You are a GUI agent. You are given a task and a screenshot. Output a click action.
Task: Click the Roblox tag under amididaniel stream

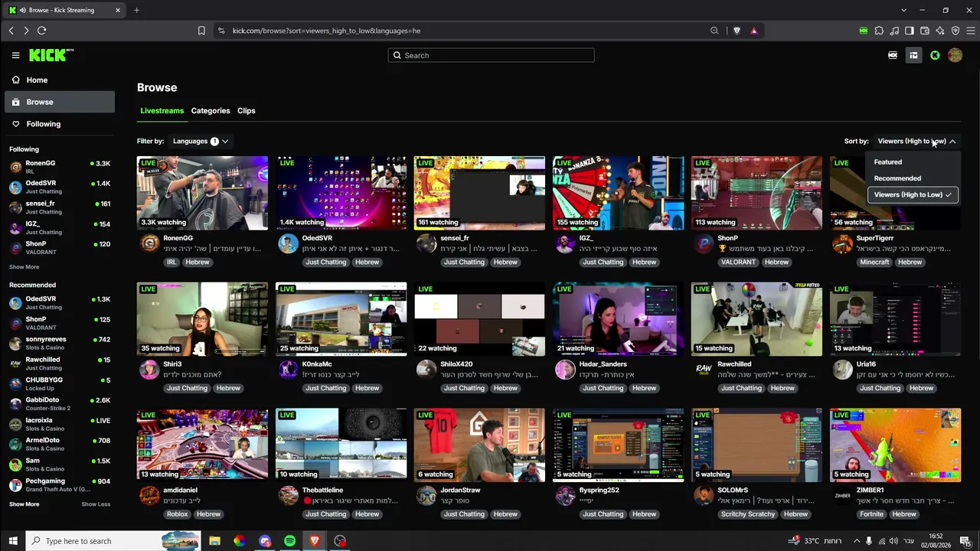pyautogui.click(x=177, y=514)
